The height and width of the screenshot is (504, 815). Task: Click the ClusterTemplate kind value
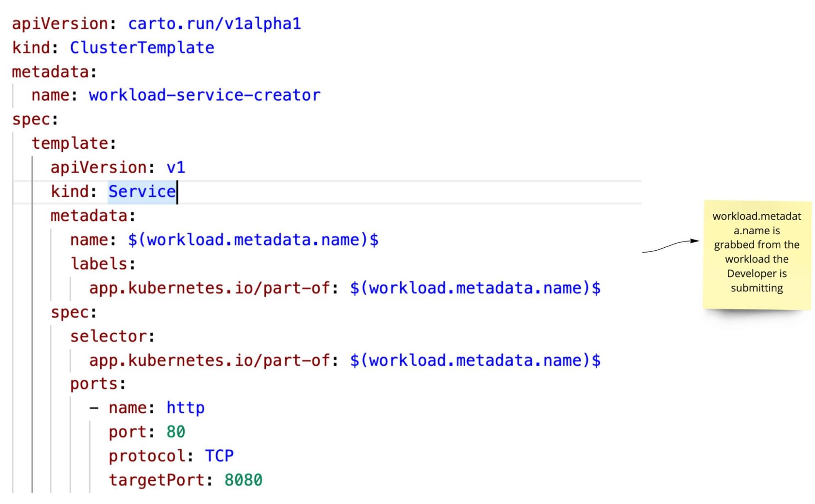click(142, 48)
